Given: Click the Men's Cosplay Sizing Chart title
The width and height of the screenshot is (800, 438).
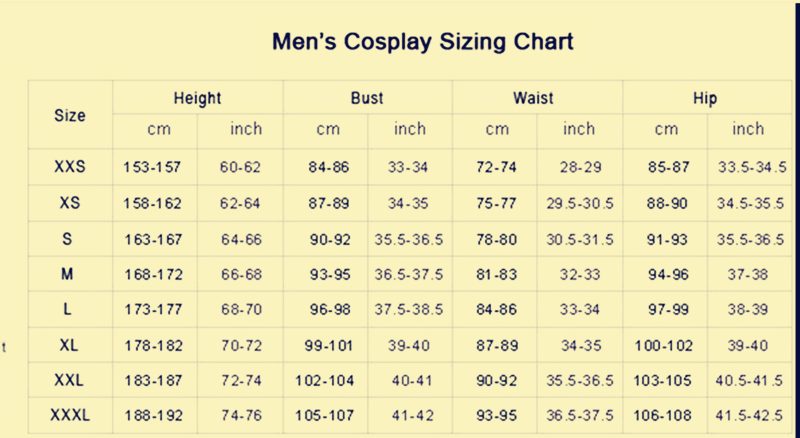Looking at the screenshot, I should (x=422, y=42).
